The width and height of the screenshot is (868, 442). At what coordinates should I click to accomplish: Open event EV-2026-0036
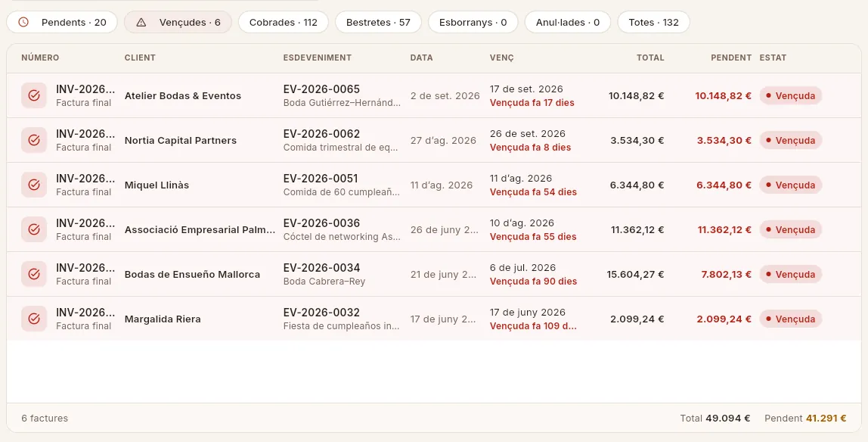[321, 223]
